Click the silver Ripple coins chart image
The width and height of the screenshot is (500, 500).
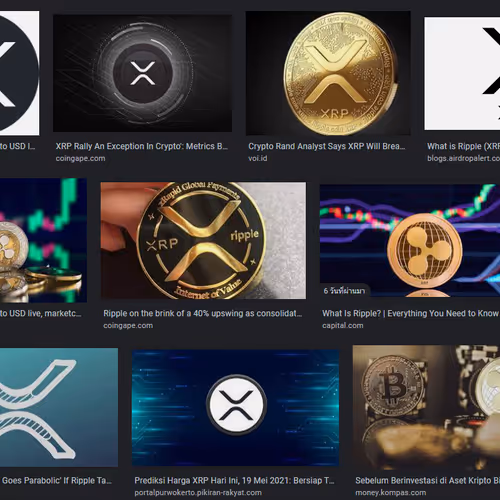[x=43, y=240]
